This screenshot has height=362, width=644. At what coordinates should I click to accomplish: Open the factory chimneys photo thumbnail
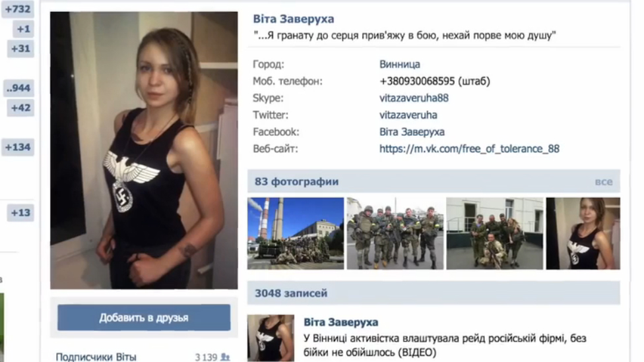(296, 233)
